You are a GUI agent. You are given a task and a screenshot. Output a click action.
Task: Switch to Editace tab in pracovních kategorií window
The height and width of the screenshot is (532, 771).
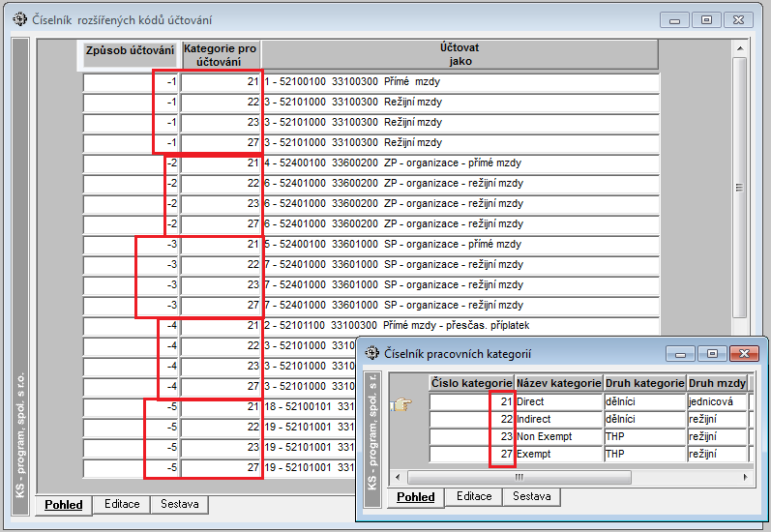click(474, 496)
